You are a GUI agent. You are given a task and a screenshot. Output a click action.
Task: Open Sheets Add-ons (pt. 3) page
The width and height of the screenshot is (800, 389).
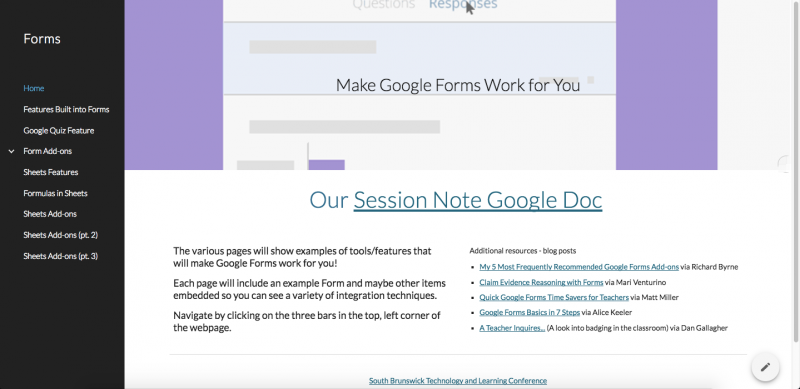[x=61, y=256]
